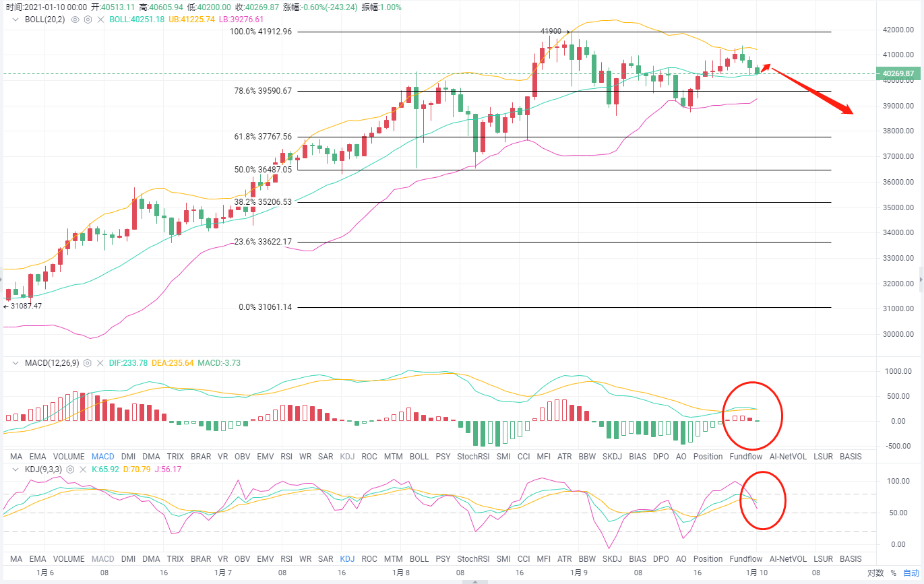This screenshot has width=924, height=584.
Task: Click the 振幅:1.00% amplitude readout
Action: click(x=381, y=7)
